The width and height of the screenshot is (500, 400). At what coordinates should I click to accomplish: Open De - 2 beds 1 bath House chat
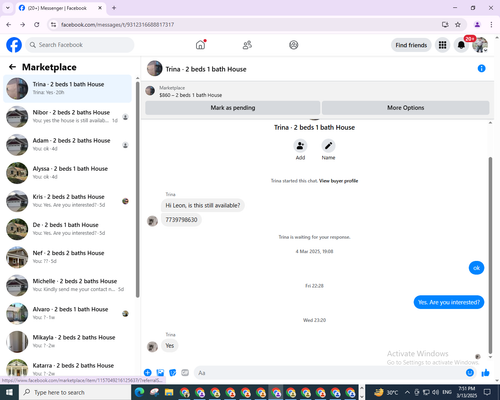click(67, 229)
